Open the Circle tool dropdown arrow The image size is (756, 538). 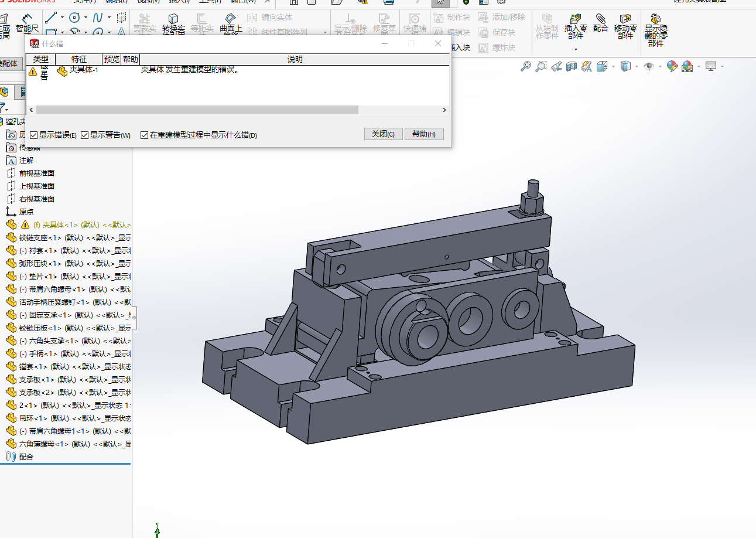click(85, 18)
